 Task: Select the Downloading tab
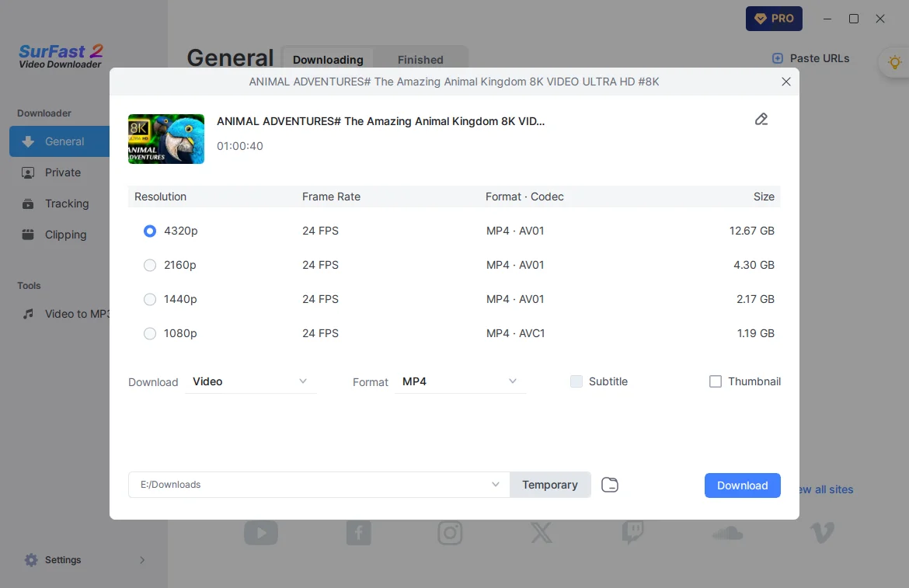click(327, 59)
